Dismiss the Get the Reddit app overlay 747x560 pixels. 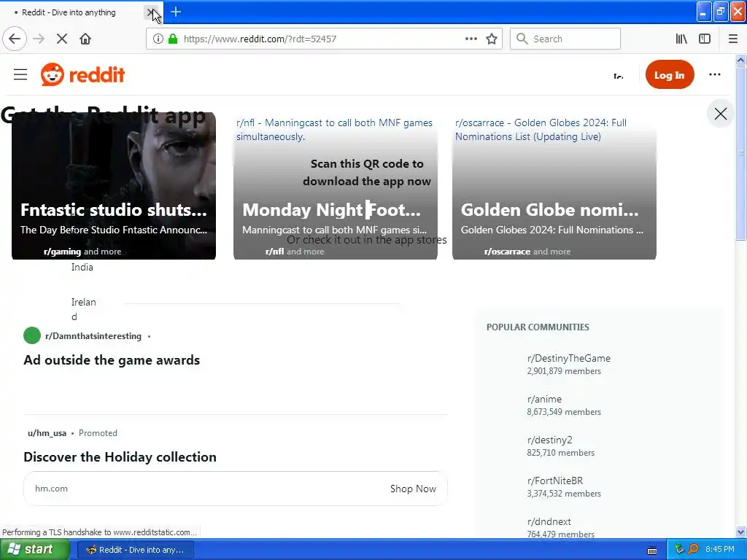(721, 114)
